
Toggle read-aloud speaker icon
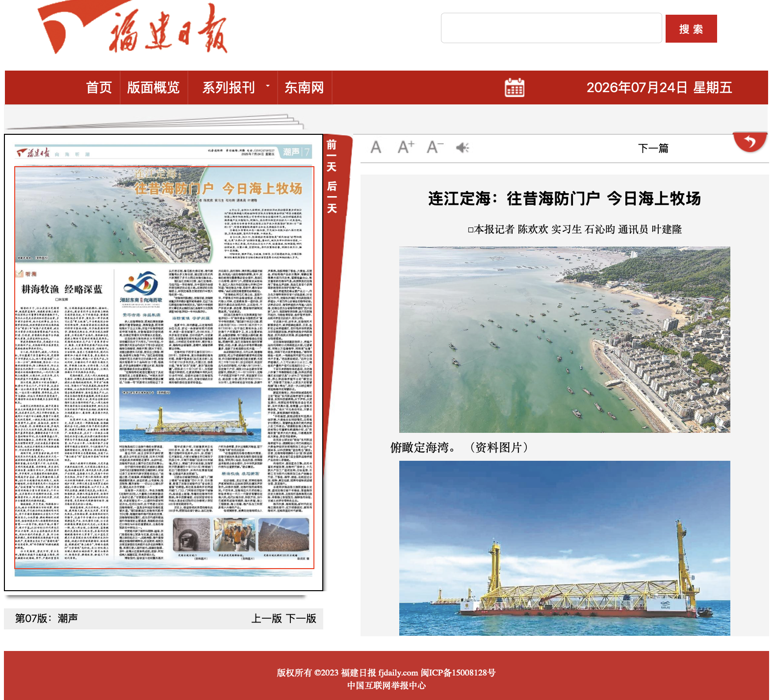[x=463, y=147]
